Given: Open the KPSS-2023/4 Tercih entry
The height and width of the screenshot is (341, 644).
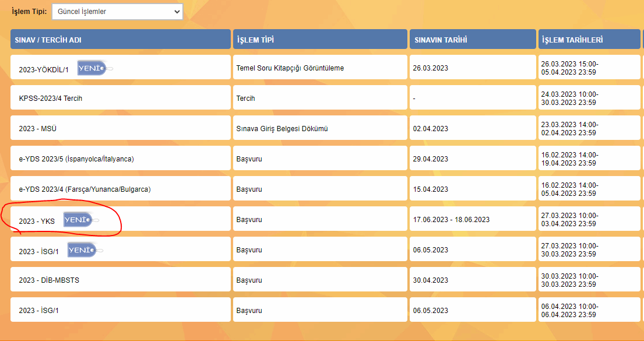Looking at the screenshot, I should tap(51, 99).
